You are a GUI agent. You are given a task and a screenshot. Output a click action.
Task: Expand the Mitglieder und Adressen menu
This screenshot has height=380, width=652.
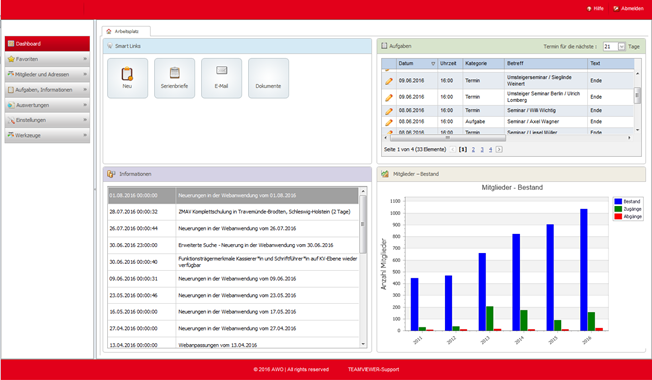click(47, 74)
